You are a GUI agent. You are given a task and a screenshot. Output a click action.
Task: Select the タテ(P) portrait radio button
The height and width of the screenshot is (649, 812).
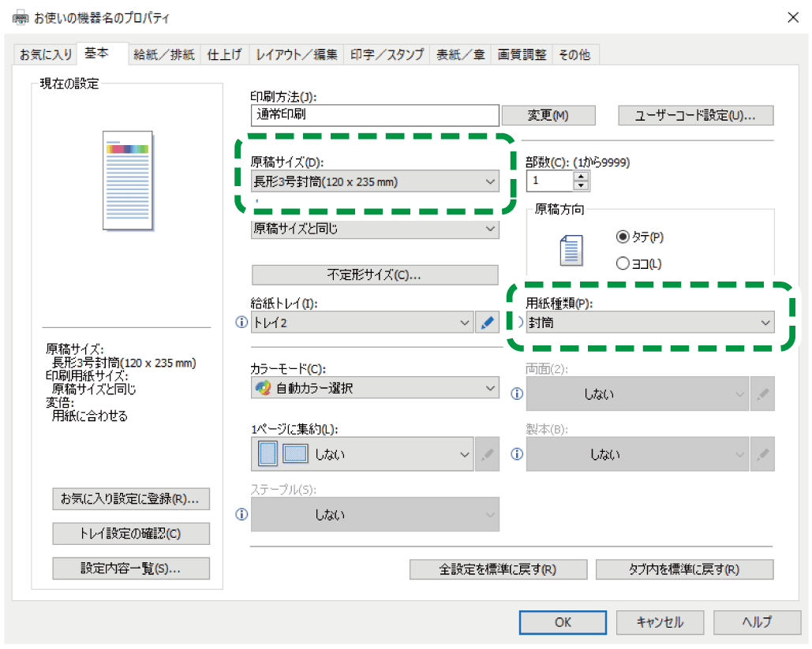click(x=623, y=237)
